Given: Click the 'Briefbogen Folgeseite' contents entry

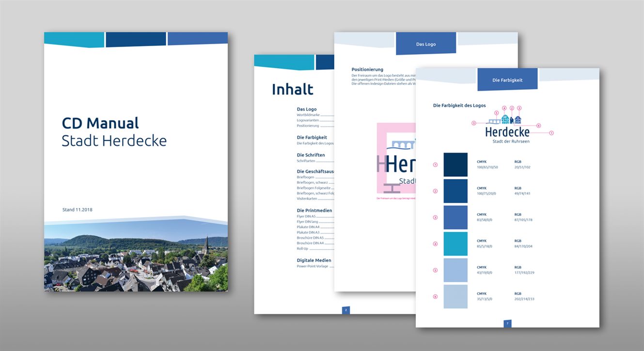Looking at the screenshot, I should 314,188.
